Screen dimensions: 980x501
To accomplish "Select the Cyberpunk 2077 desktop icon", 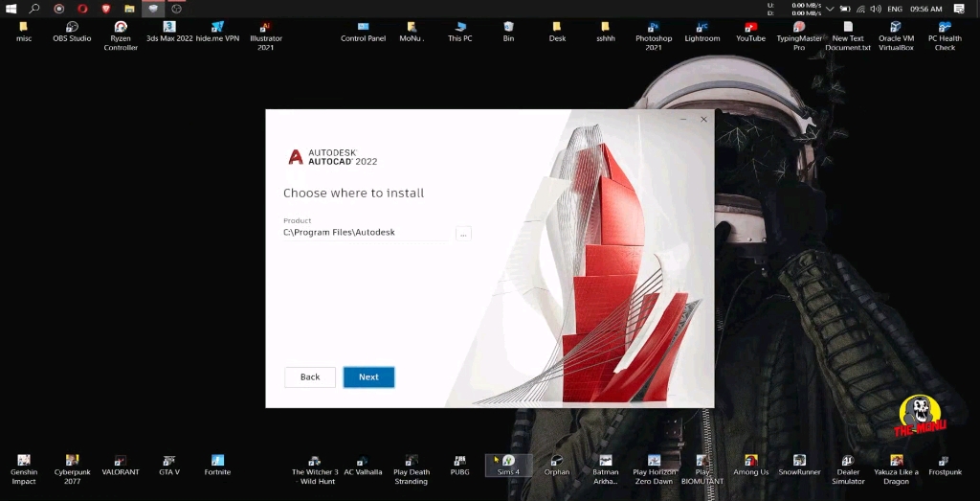I will (72, 469).
